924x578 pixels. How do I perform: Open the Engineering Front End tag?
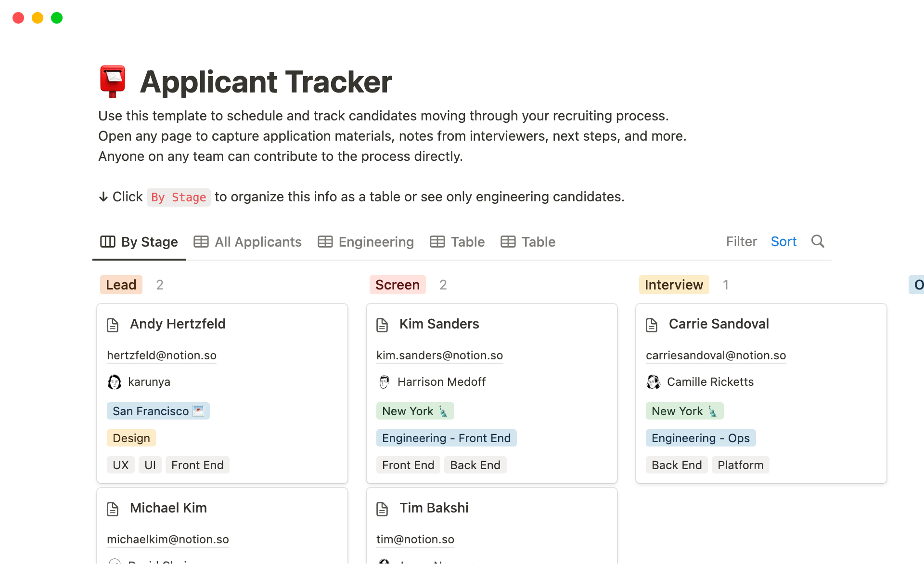pos(446,437)
